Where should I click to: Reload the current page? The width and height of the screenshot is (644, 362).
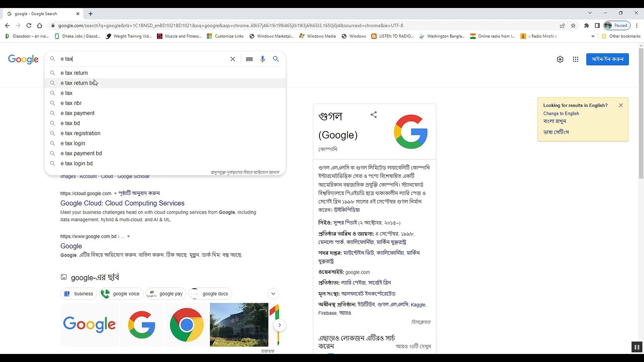tap(29, 26)
